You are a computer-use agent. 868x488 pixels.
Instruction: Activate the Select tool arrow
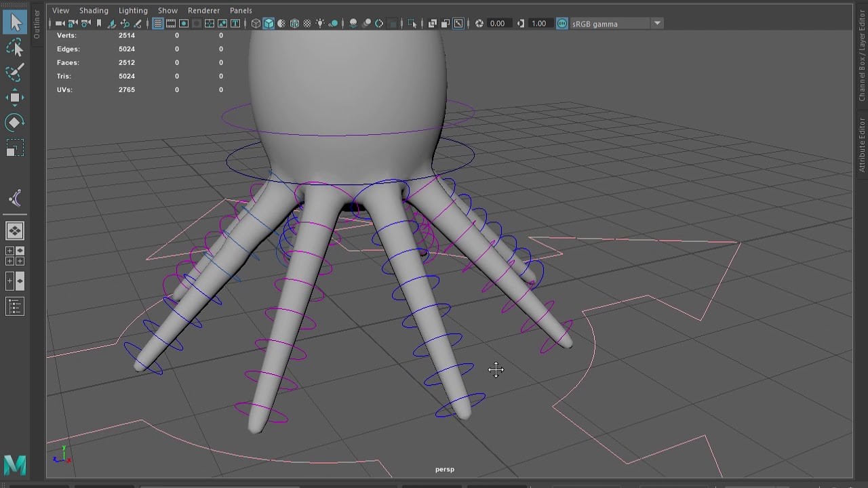click(x=15, y=21)
